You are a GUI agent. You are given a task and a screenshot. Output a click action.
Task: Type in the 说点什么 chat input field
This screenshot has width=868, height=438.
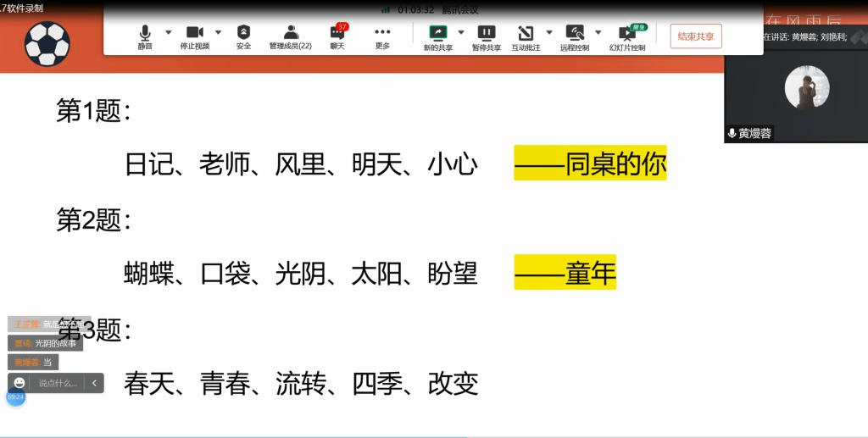58,383
